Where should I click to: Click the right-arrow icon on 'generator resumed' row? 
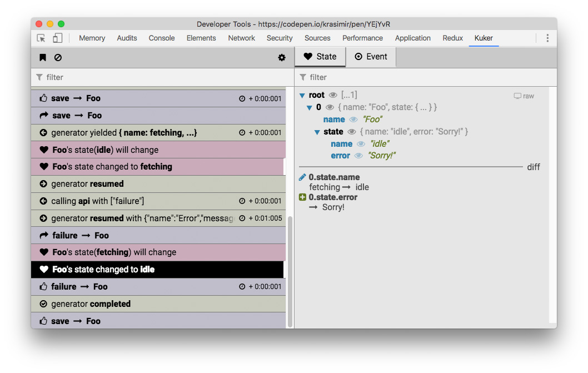[43, 184]
